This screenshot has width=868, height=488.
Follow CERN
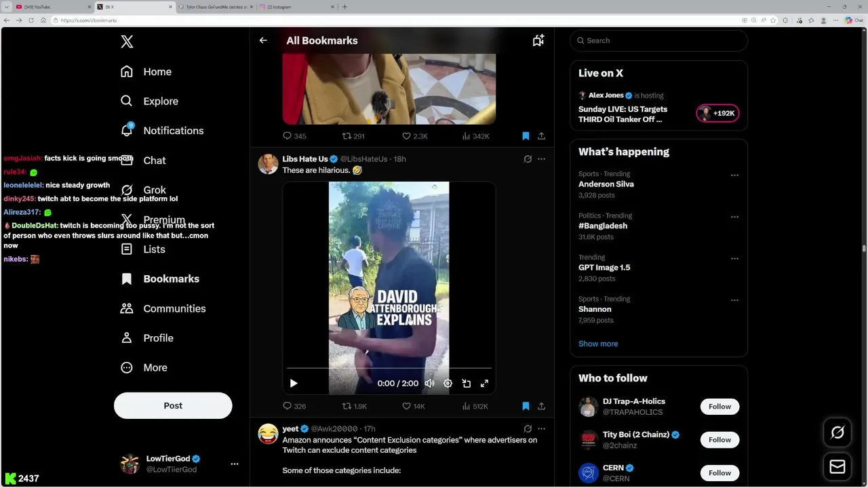(x=719, y=473)
